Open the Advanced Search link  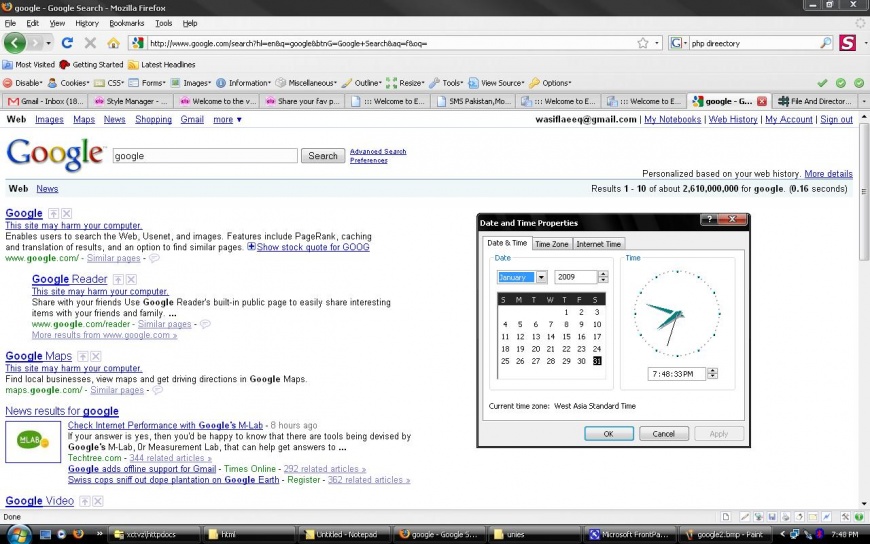coord(378,152)
